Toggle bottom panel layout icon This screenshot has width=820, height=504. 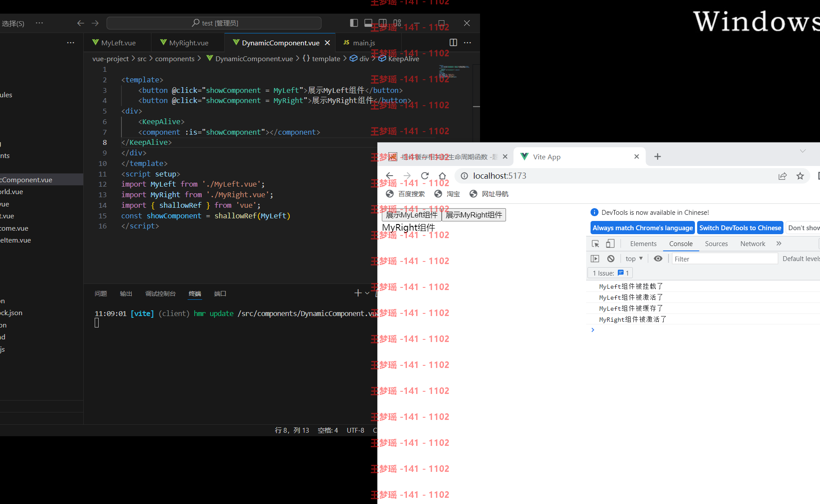pyautogui.click(x=368, y=23)
